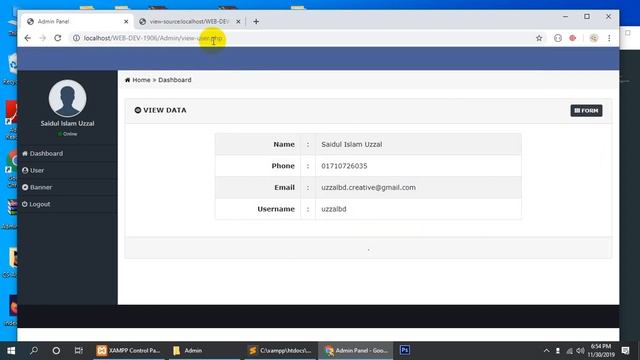Open Dashboard in the sidebar
This screenshot has height=360, width=640.
point(42,153)
